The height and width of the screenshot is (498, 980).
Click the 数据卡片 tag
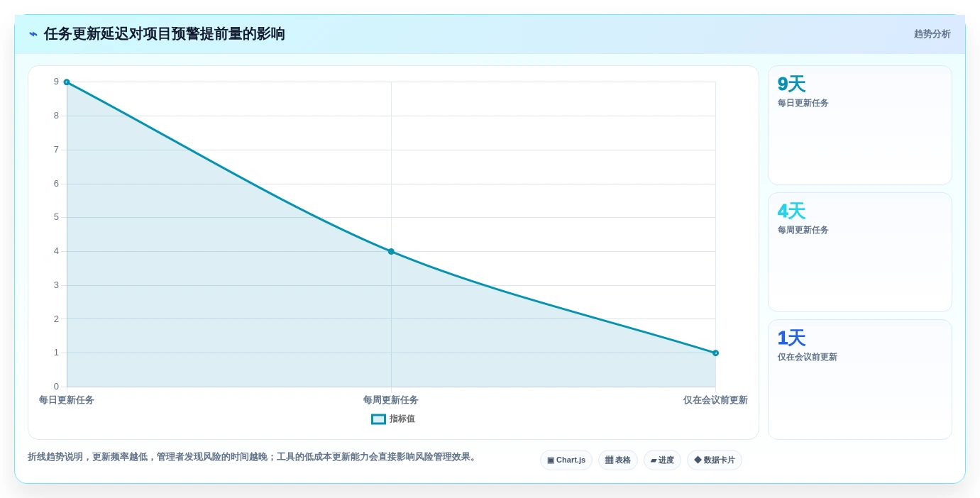tap(715, 460)
